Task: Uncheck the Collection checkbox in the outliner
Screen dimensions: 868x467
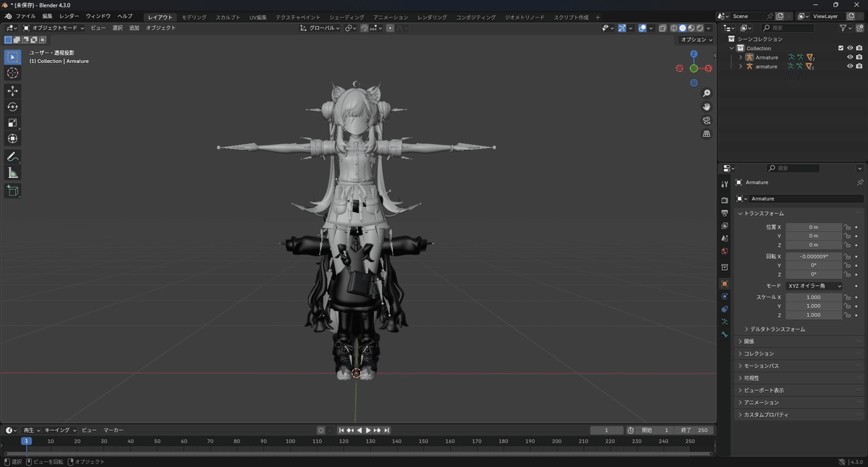Action: coord(841,48)
